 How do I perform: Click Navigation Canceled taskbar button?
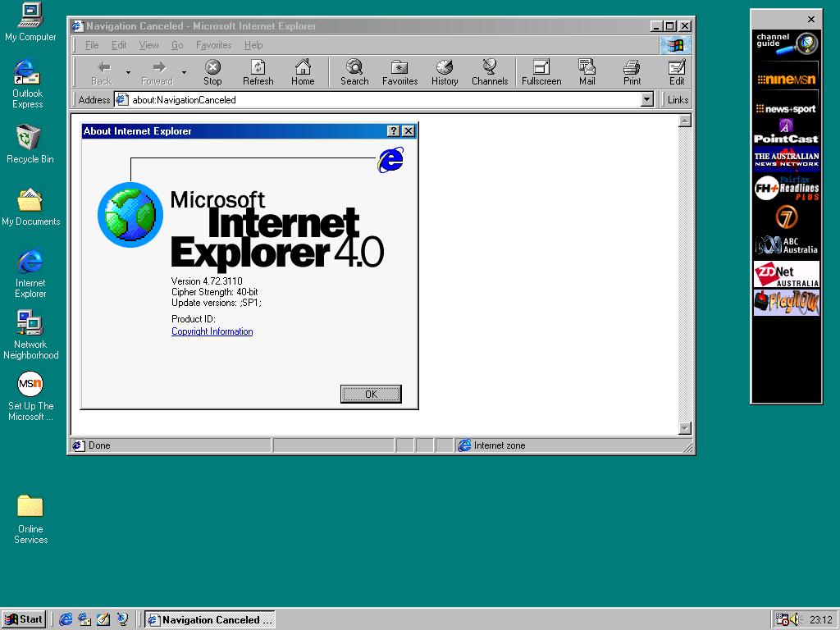(209, 619)
